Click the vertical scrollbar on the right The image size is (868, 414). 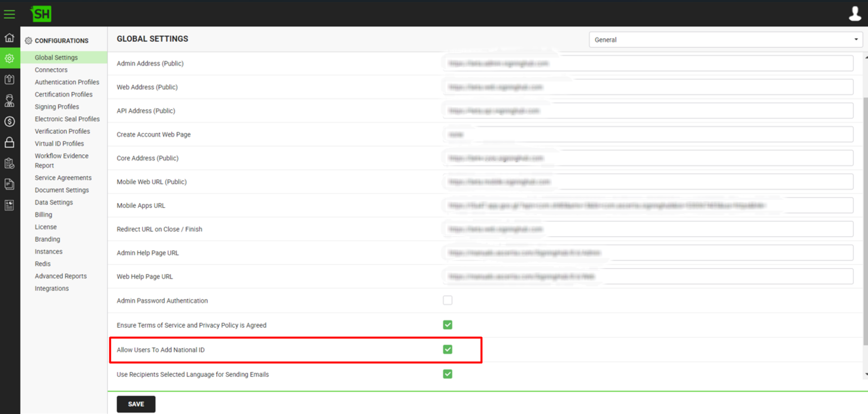[866, 219]
